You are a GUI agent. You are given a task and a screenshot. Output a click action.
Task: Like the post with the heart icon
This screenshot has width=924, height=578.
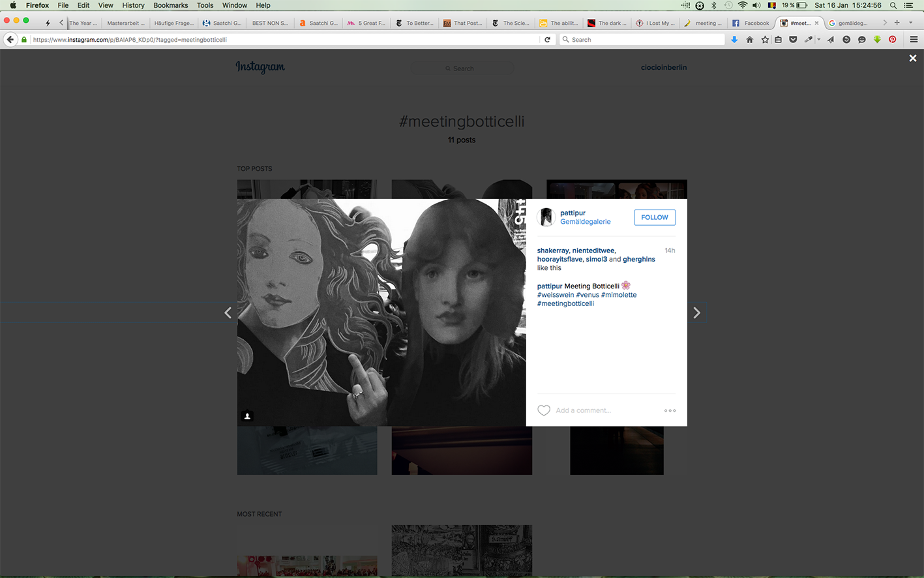point(544,410)
